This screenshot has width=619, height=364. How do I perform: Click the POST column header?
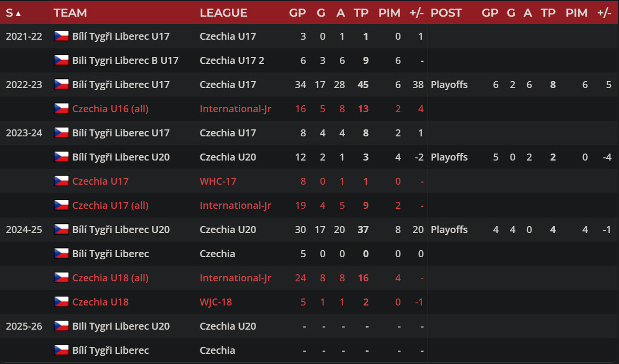[x=446, y=13]
